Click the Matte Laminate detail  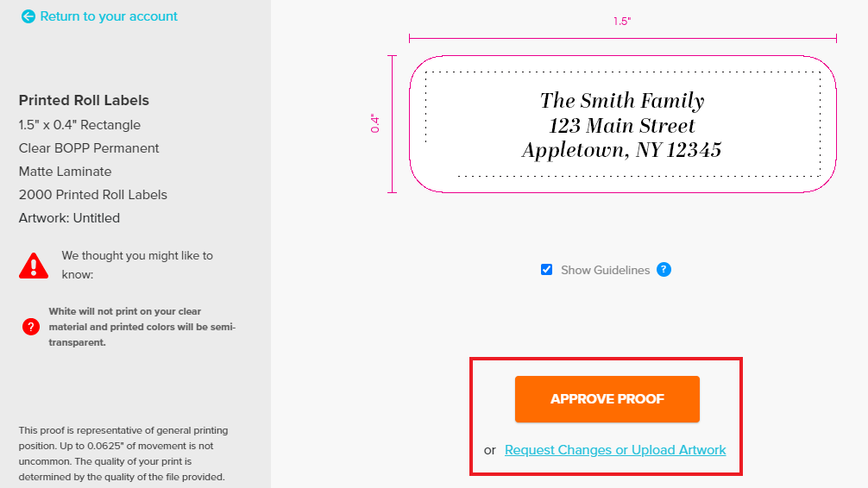coord(66,172)
